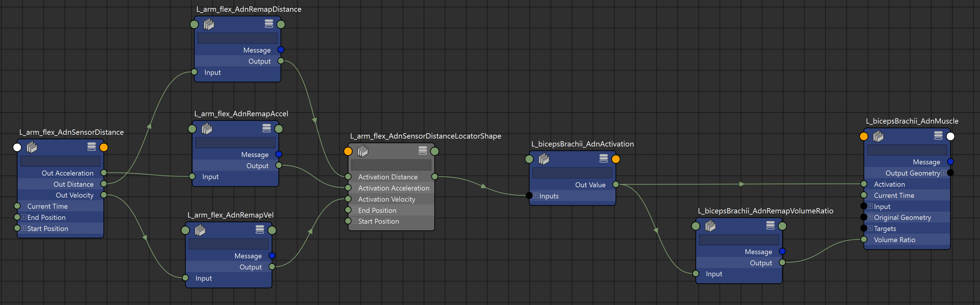The width and height of the screenshot is (980, 305).
Task: Select the node icon on L_bicepsBrachii_AdnActivation
Action: click(544, 159)
